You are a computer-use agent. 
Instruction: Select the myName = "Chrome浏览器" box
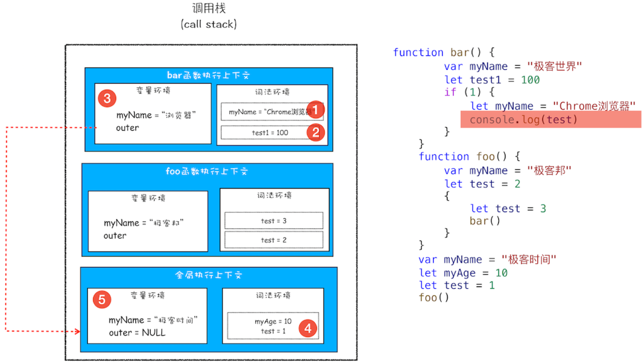[x=272, y=112]
